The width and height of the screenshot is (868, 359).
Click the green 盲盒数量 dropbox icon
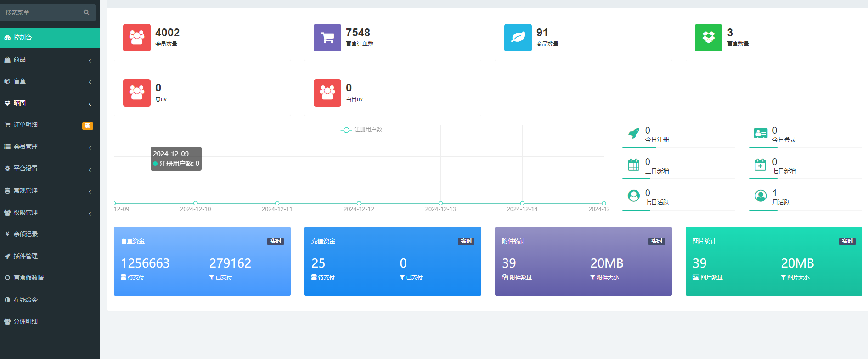(x=709, y=38)
